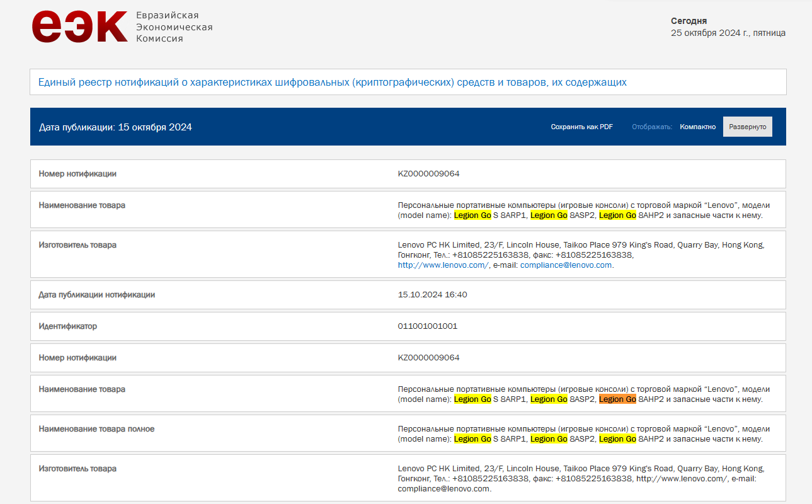Click the Дата публикации нотификации row label
The image size is (812, 504).
coord(96,295)
